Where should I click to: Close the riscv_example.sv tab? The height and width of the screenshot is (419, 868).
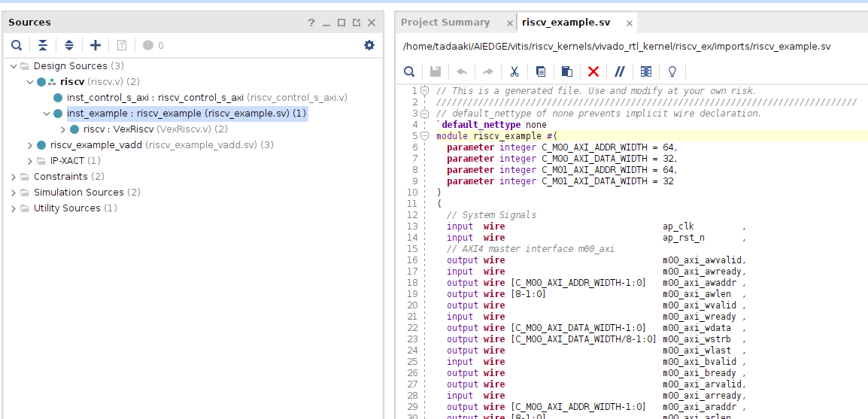630,23
